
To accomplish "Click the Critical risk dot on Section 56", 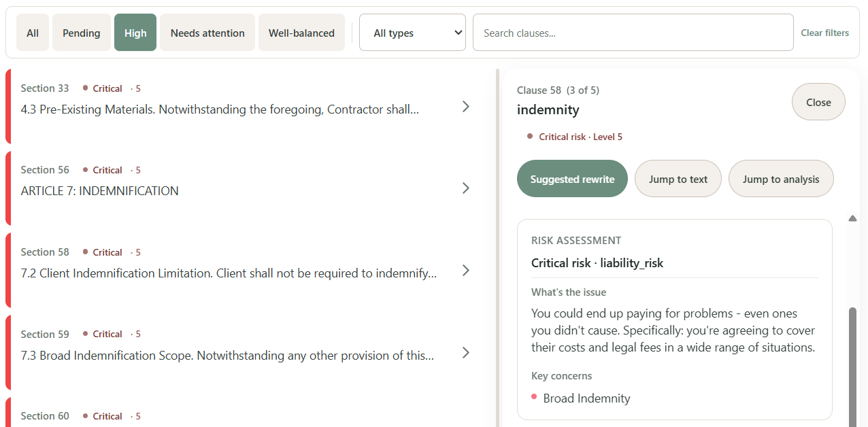I will tap(85, 169).
